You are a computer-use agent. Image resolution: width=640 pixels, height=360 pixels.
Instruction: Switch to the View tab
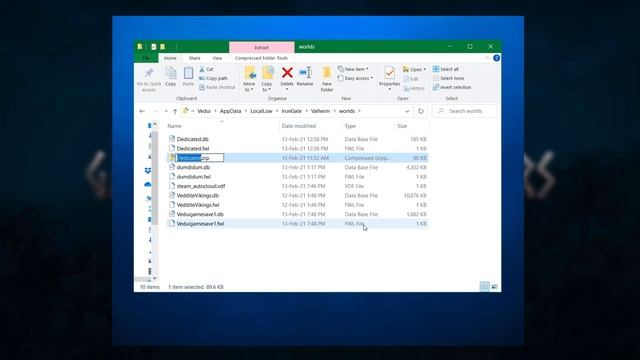(217, 58)
